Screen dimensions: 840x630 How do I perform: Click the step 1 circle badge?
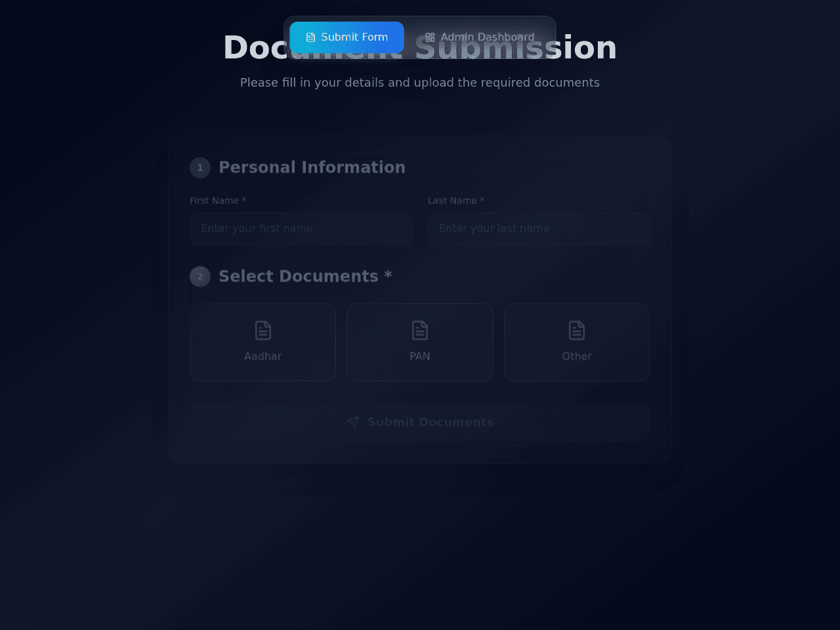[200, 168]
